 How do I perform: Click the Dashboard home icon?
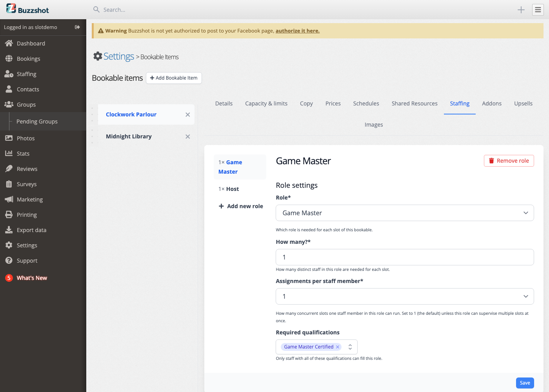point(9,43)
